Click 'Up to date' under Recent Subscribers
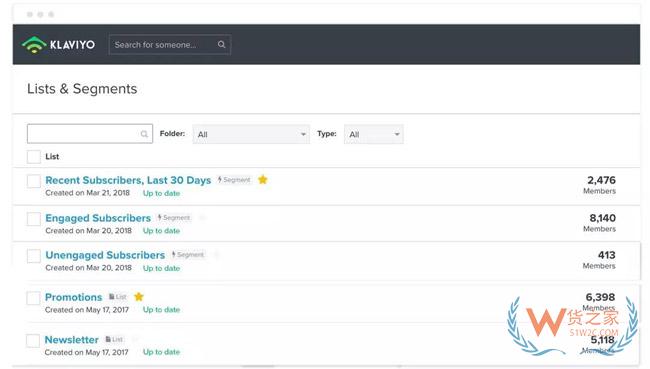 [x=161, y=193]
